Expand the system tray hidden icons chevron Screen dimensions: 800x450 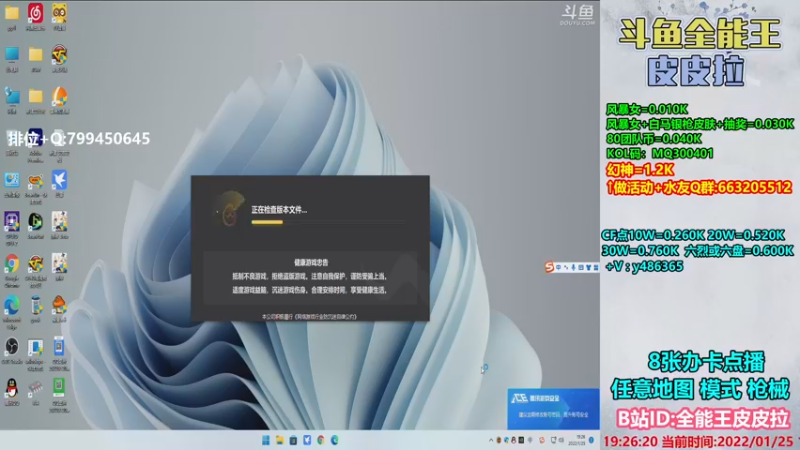[x=491, y=440]
